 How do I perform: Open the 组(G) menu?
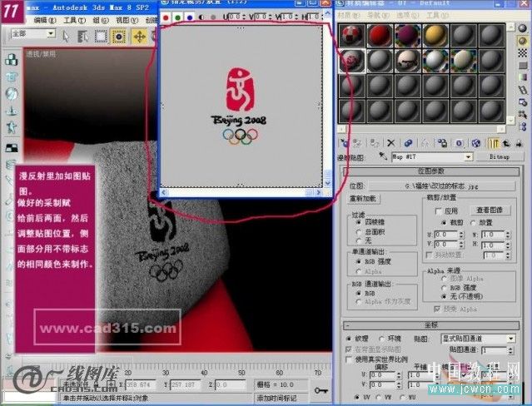(x=101, y=20)
